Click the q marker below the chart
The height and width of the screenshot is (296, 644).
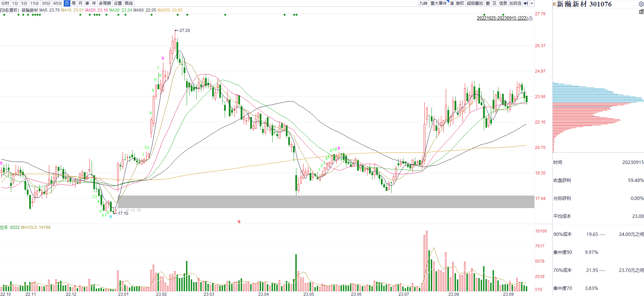(239, 221)
